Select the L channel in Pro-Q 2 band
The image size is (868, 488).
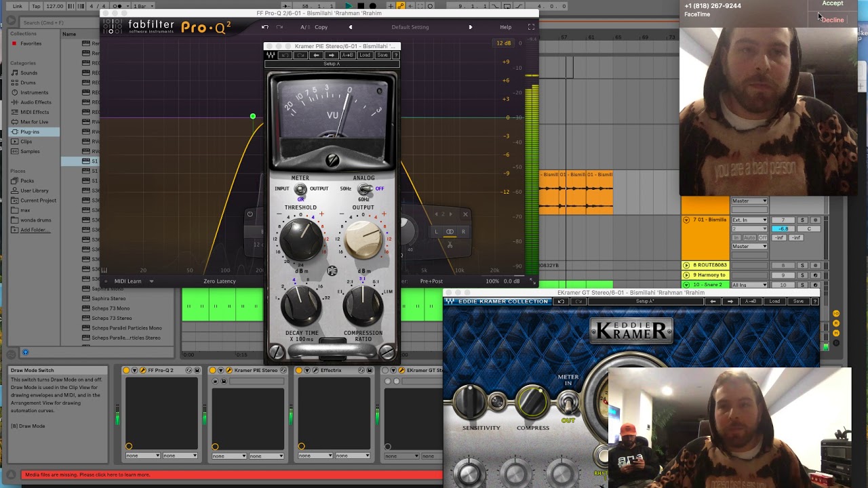436,232
